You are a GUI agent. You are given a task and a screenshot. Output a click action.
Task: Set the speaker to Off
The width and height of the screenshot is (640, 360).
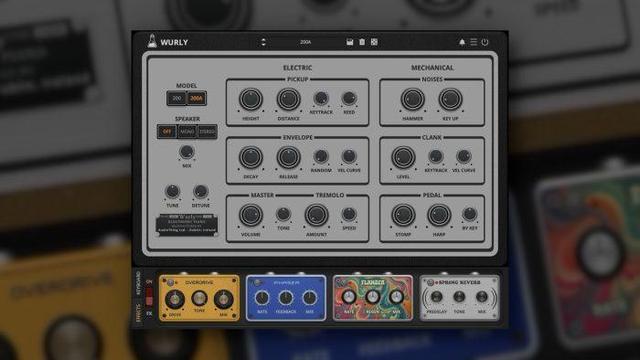[x=167, y=132]
